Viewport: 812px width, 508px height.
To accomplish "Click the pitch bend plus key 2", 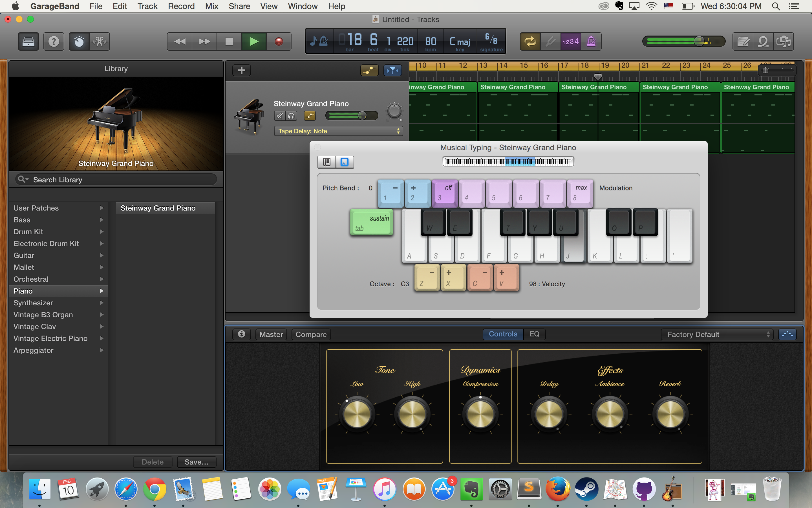I will point(418,193).
